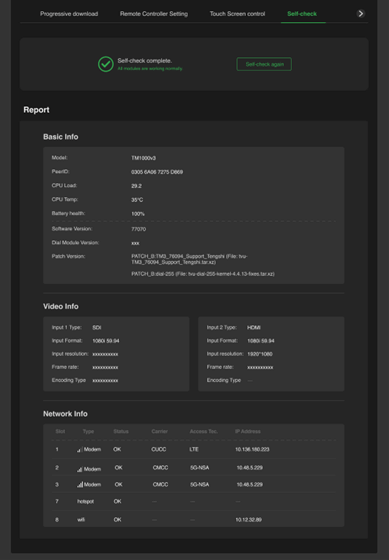The height and width of the screenshot is (560, 389).
Task: Click the CUCC carrier cell
Action: click(x=159, y=449)
